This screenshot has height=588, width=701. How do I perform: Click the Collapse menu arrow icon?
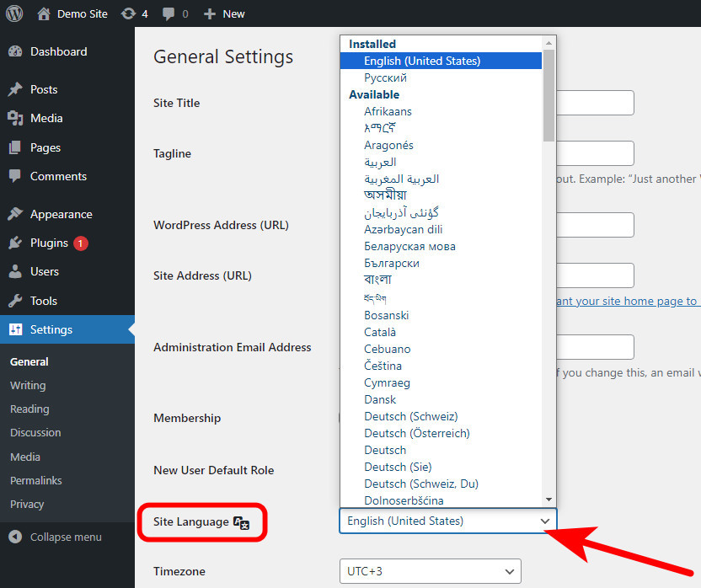pos(15,537)
